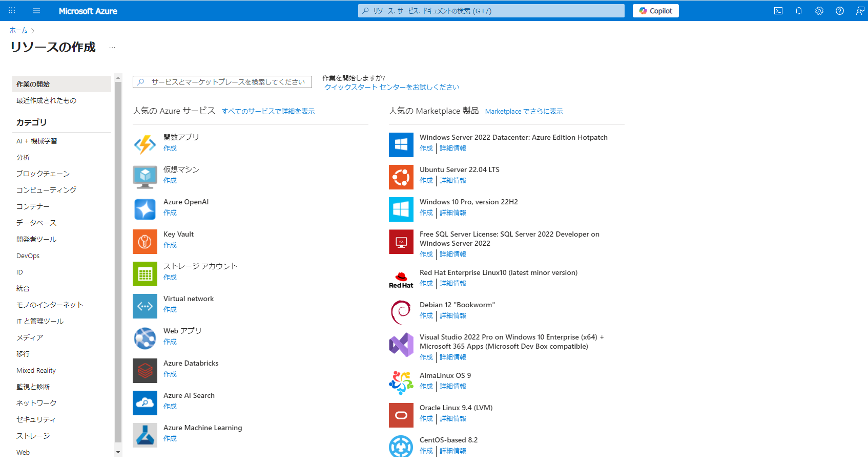Click 作成 for Debian 12 "Bookworm"
Image resolution: width=868 pixels, height=467 pixels.
coord(426,315)
